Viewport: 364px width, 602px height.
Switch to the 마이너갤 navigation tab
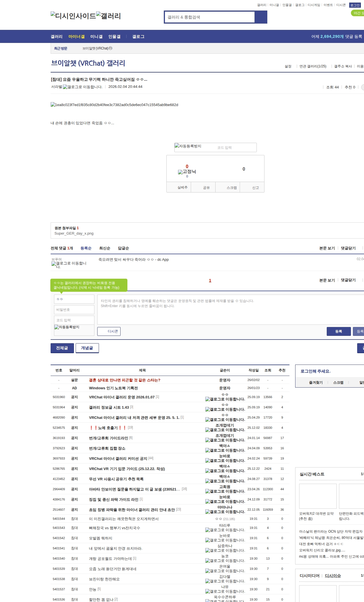tap(76, 37)
